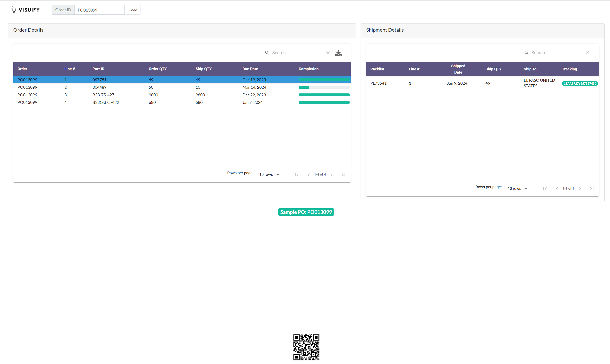Go to last page in Shipment Details
This screenshot has height=364, width=610.
(x=591, y=189)
